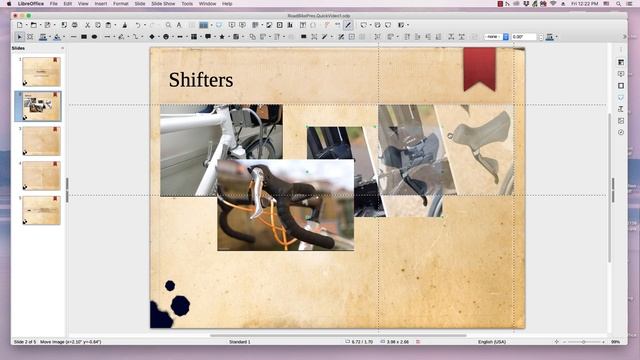640x360 pixels.
Task: Click the English (USA) language status
Action: click(492, 342)
